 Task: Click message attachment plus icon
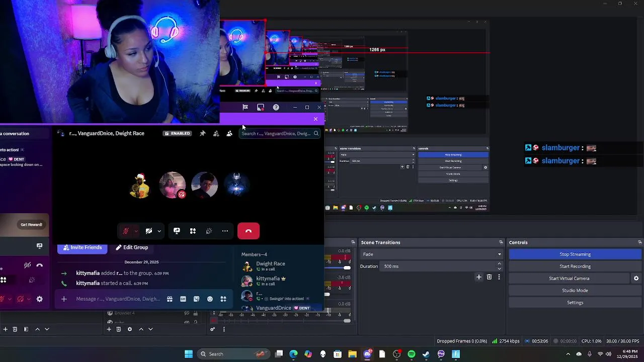click(x=64, y=299)
